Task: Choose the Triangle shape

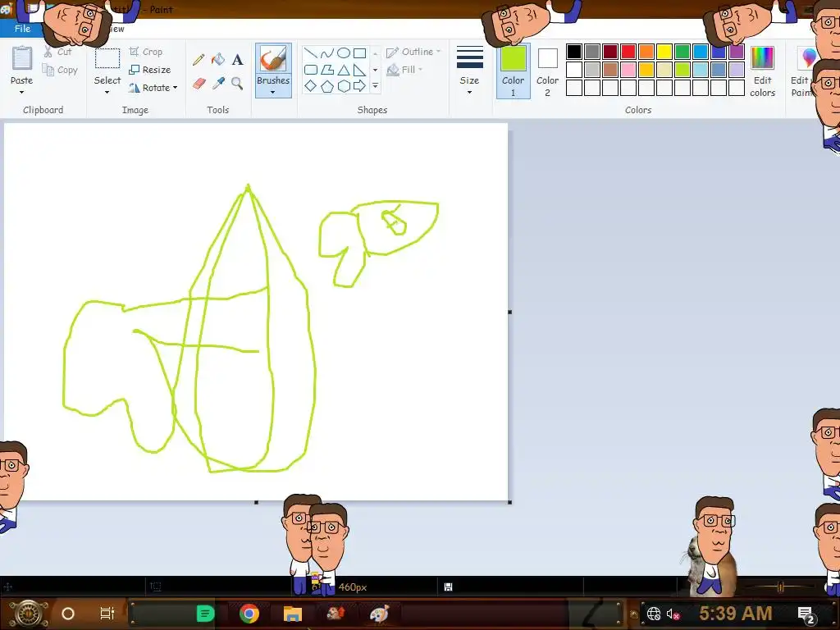Action: [x=344, y=70]
